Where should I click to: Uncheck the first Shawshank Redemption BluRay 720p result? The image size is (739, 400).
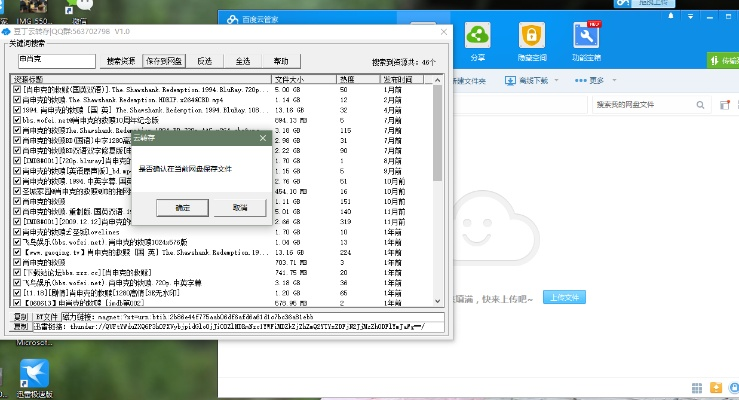click(x=17, y=89)
